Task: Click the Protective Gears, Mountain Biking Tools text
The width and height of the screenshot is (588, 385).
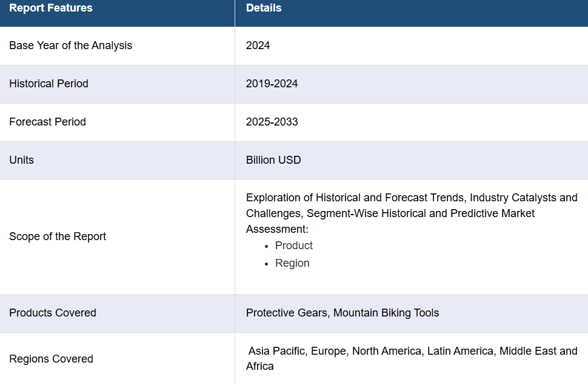Action: tap(342, 313)
